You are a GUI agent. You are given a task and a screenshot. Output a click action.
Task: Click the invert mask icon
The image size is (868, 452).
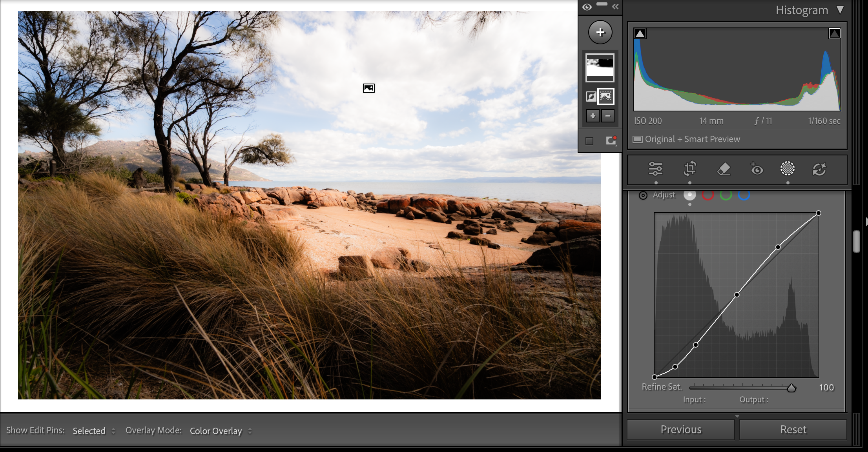(591, 96)
